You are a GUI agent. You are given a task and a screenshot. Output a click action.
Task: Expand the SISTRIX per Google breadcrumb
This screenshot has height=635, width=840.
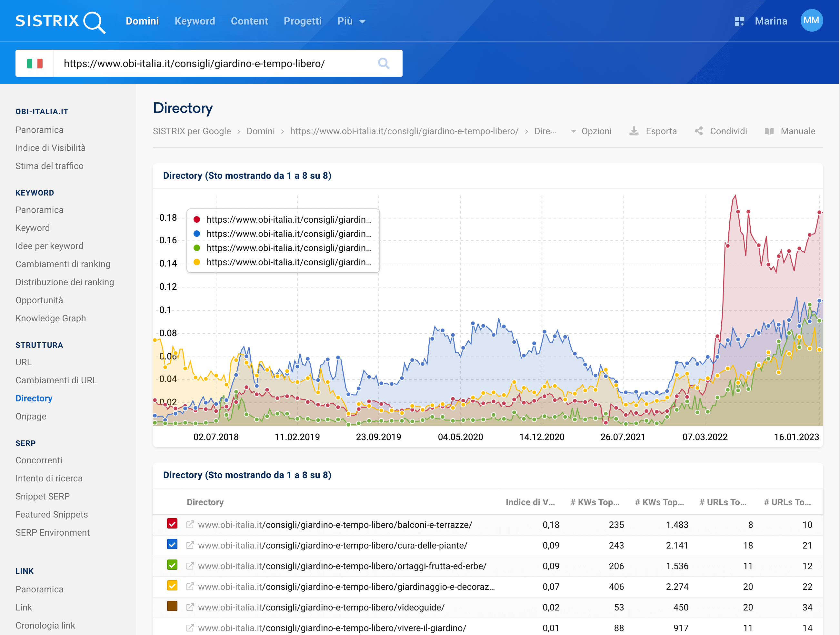tap(192, 131)
